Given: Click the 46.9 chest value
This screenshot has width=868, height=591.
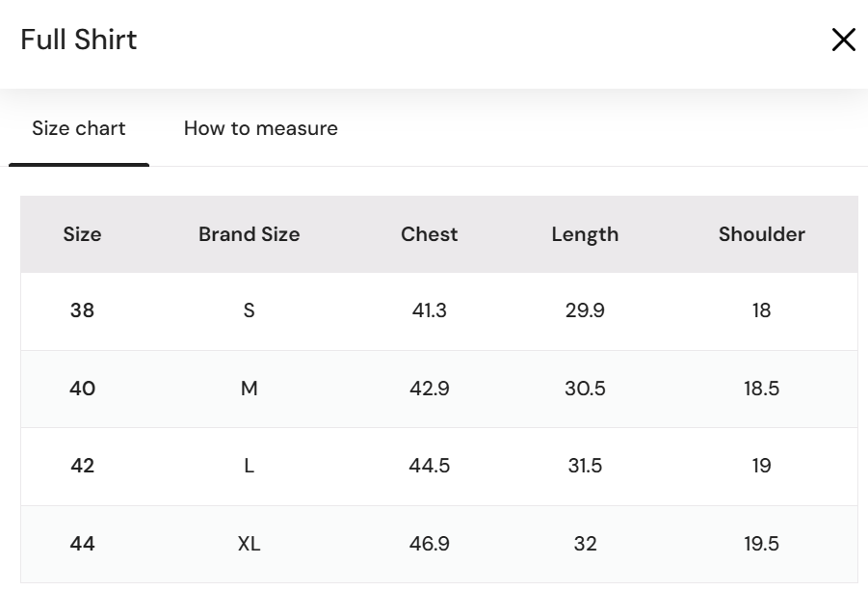Looking at the screenshot, I should tap(429, 544).
